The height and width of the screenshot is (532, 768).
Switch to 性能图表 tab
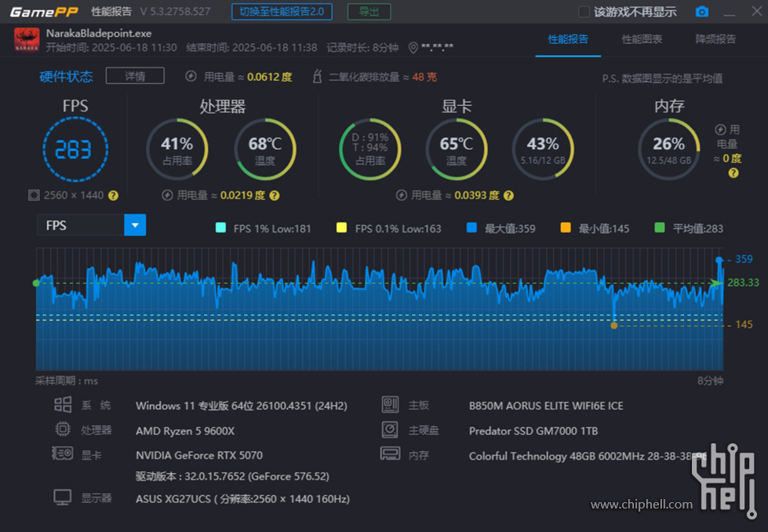point(642,39)
